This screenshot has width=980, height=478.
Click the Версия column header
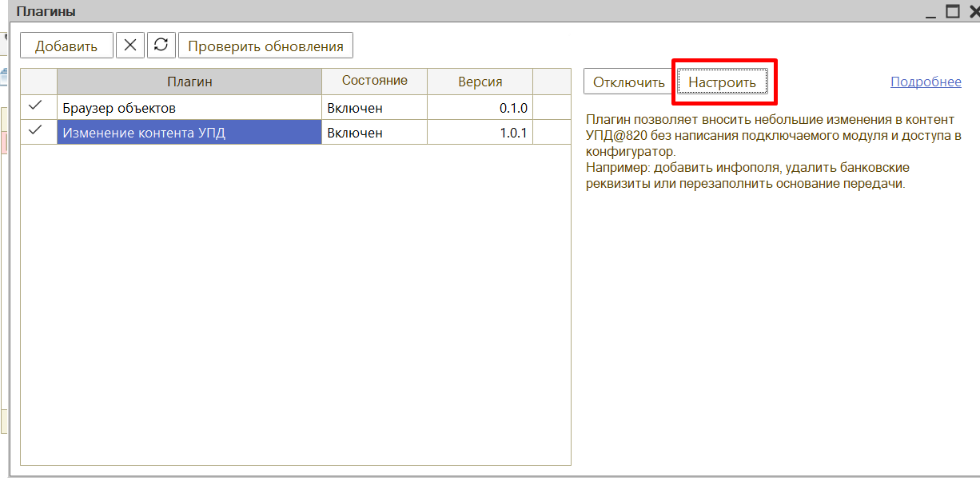coord(480,82)
